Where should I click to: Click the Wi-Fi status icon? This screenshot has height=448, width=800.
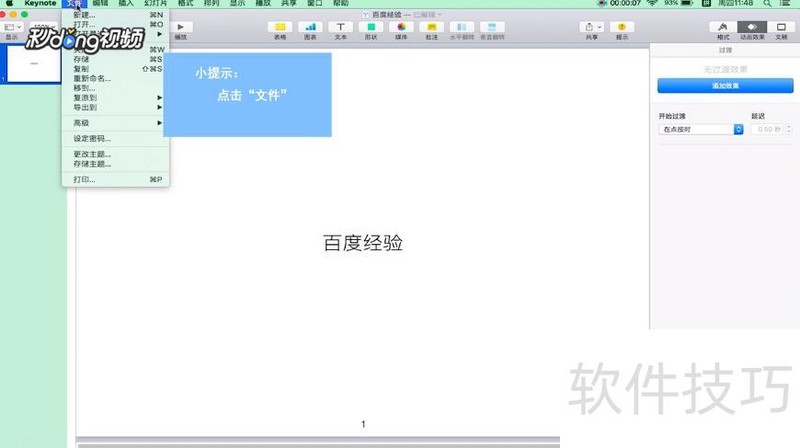652,3
